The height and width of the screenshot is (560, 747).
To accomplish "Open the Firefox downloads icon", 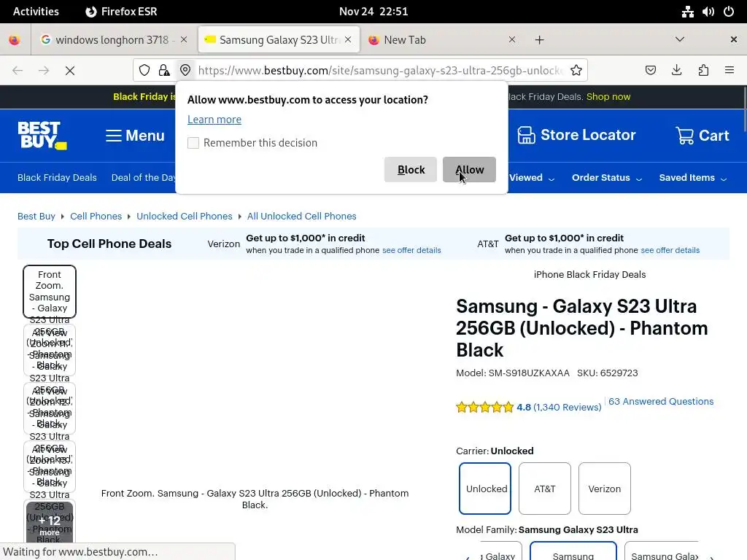I will pyautogui.click(x=676, y=70).
